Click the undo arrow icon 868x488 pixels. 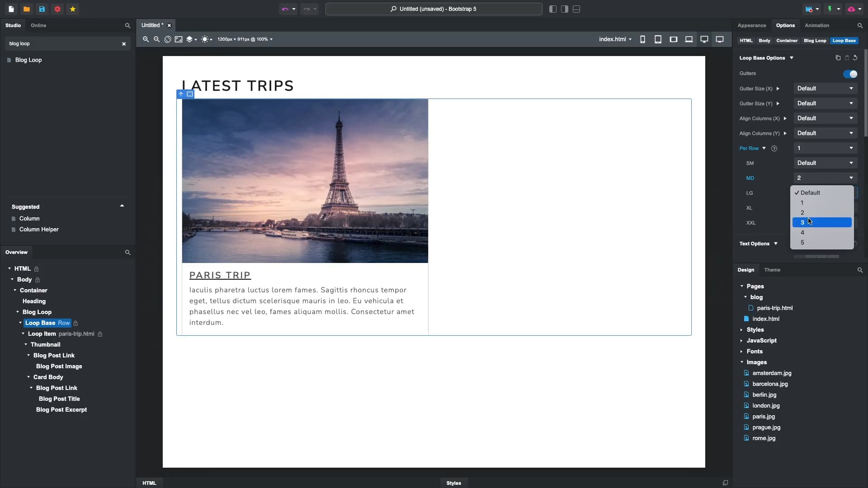click(285, 9)
